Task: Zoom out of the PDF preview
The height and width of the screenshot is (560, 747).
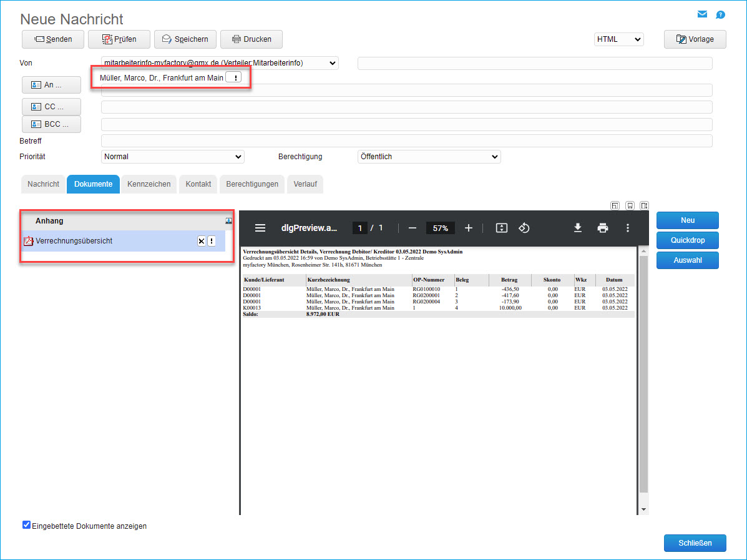Action: pos(412,228)
